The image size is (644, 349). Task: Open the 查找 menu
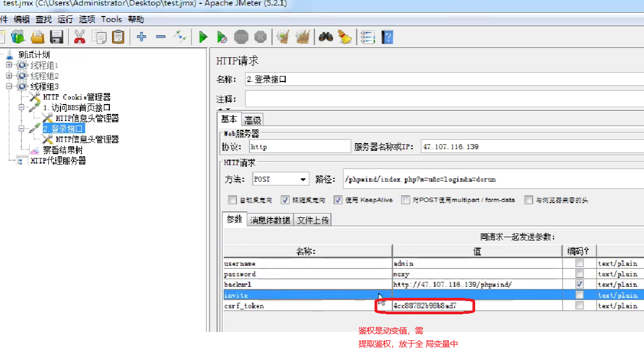43,19
